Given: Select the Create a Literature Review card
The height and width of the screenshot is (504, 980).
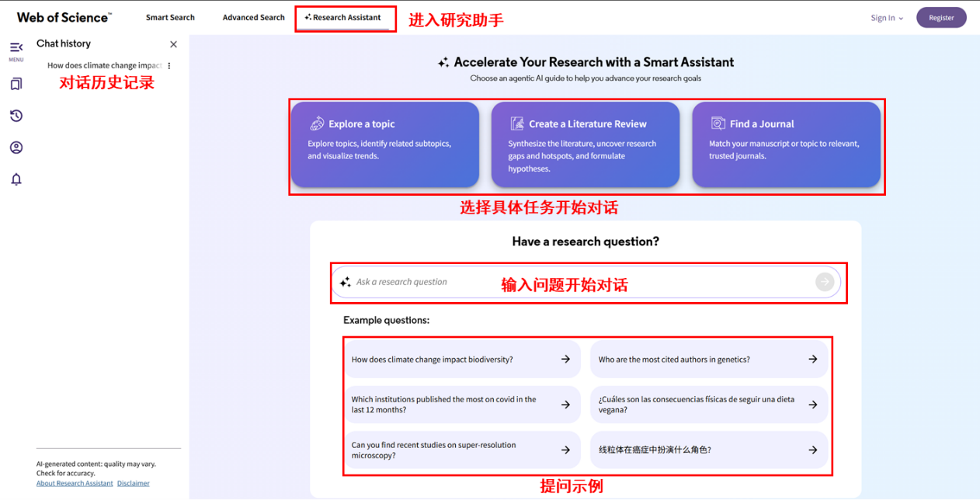Looking at the screenshot, I should [585, 144].
